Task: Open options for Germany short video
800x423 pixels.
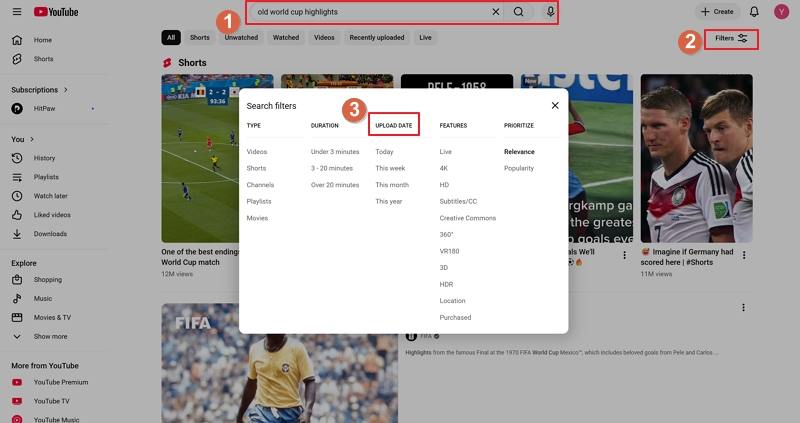Action: tap(743, 255)
